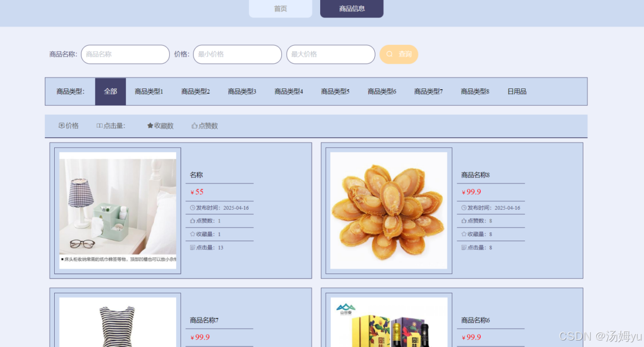
Task: Click the ￥99.9 price of 商品名称7
Action: click(200, 337)
